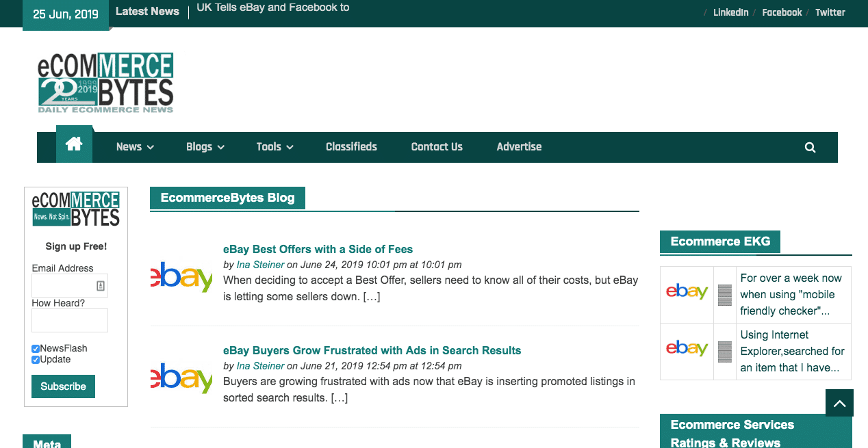Click the Latest News label
This screenshot has width=868, height=448.
tap(147, 11)
